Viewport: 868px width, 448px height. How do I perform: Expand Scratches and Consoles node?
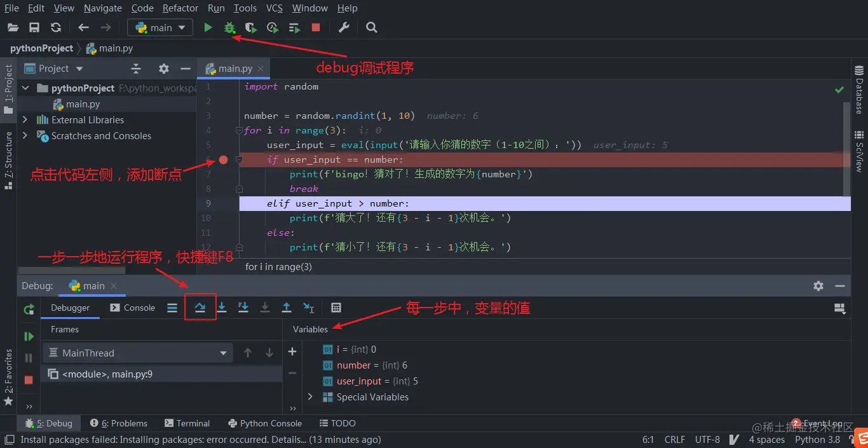25,135
